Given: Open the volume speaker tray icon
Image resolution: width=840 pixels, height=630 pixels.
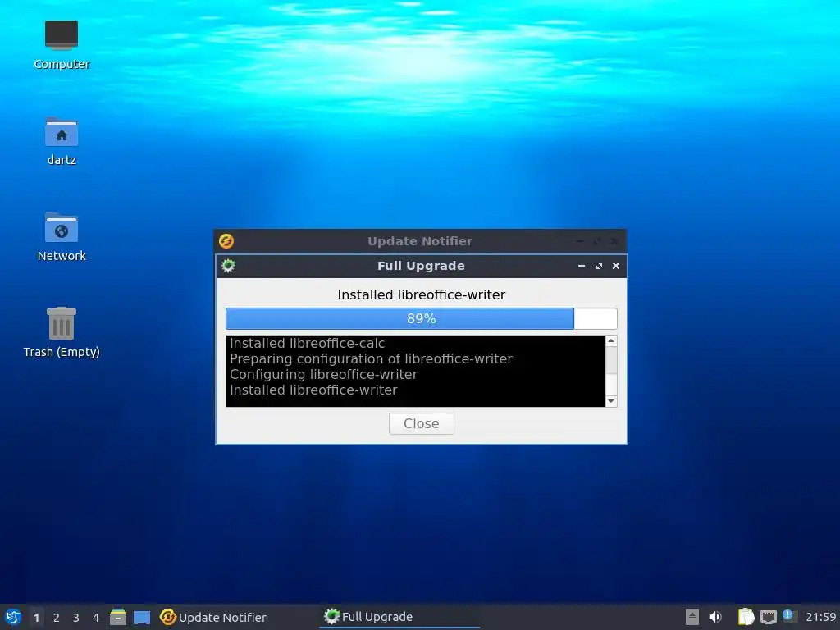Looking at the screenshot, I should 715,617.
